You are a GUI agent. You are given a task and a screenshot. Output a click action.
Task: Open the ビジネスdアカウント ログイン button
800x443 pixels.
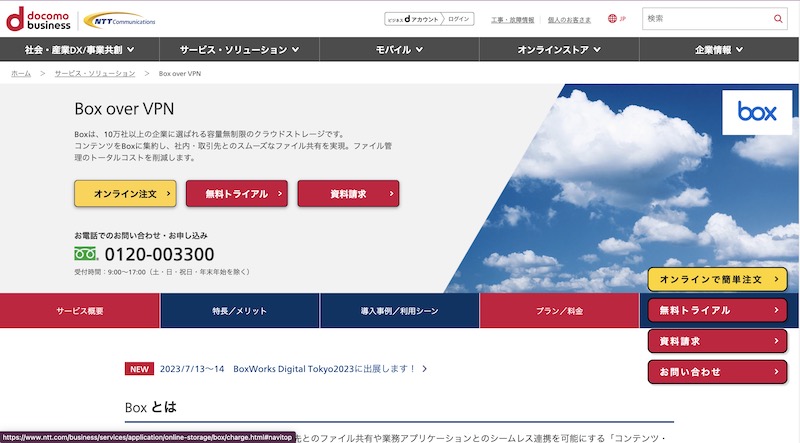pos(429,19)
